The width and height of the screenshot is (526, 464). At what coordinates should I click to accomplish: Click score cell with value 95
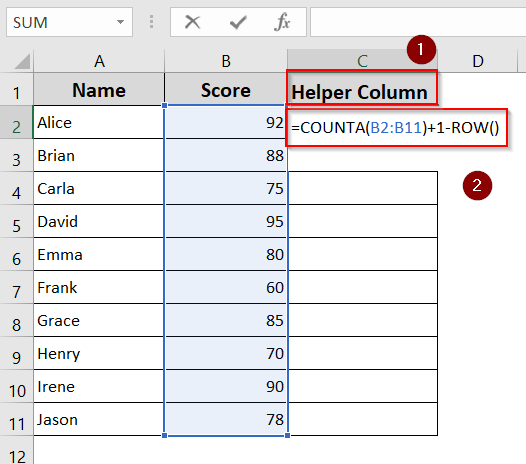(x=226, y=221)
